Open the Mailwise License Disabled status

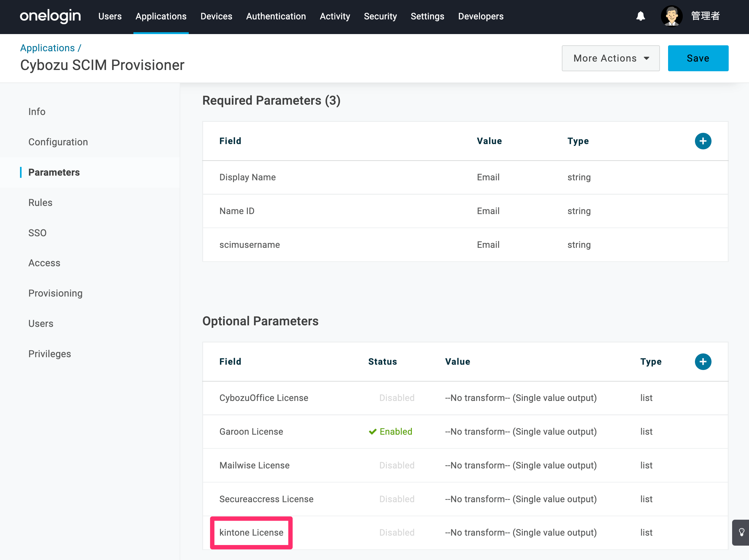[x=397, y=465]
